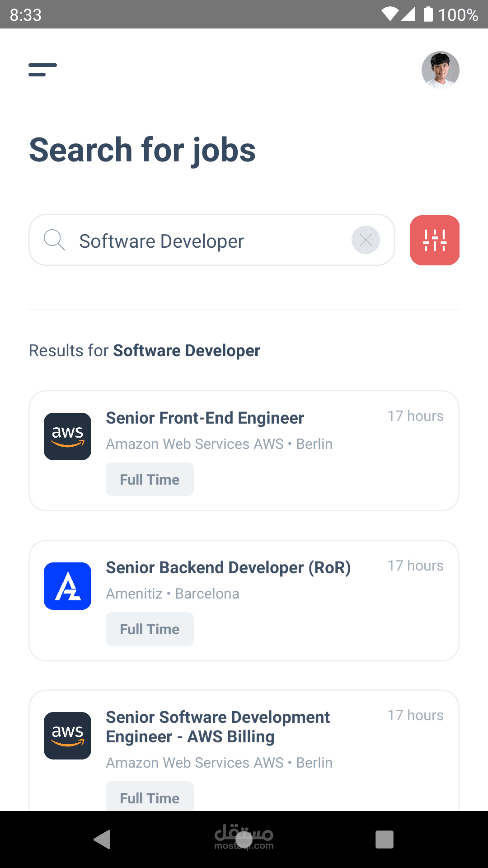
Task: Tap AWS logo on Senior Front-End Engineer
Action: [67, 436]
